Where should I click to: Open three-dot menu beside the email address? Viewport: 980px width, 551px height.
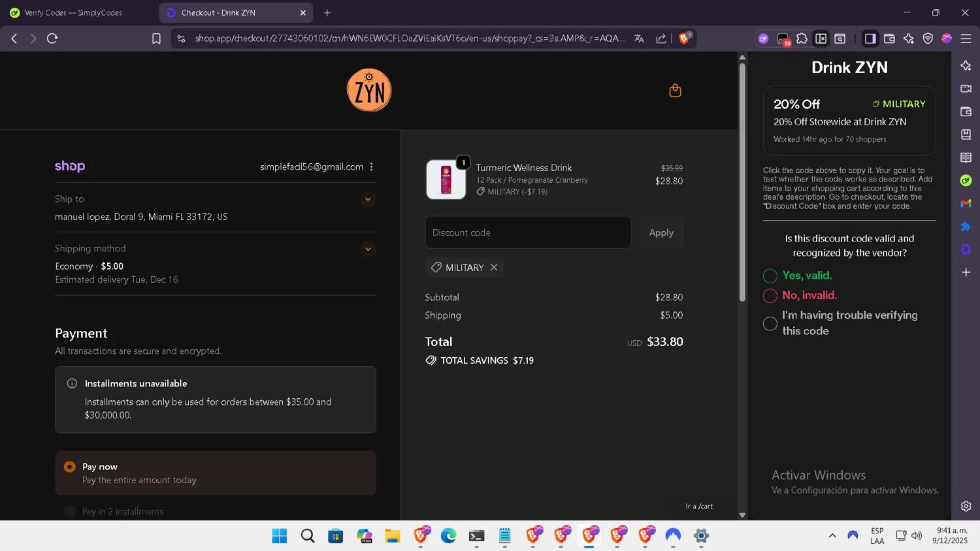click(x=371, y=167)
